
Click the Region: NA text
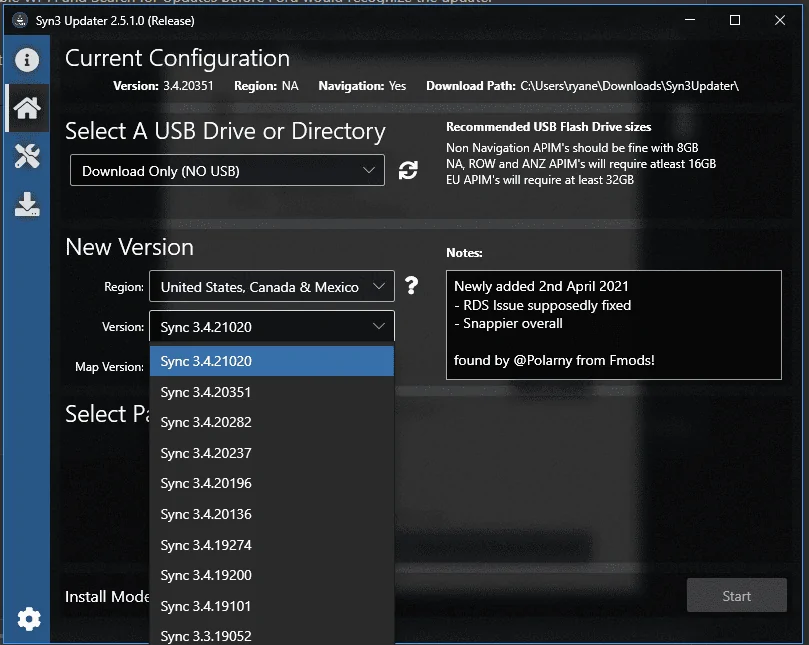pyautogui.click(x=266, y=86)
